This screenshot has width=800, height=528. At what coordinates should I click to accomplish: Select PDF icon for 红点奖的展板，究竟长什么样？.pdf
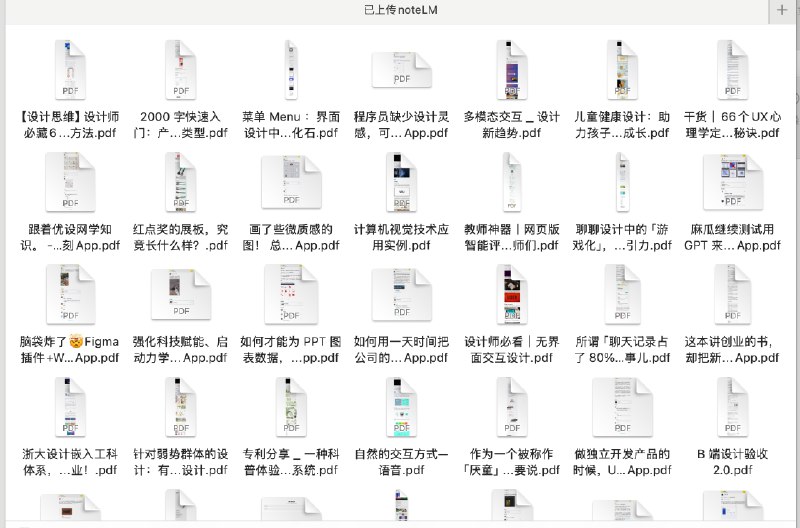(181, 182)
